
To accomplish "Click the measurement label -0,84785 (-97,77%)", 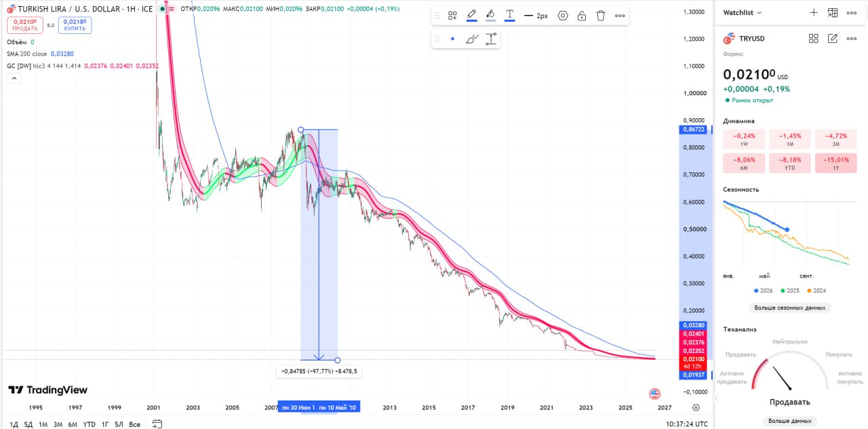I will (x=319, y=371).
